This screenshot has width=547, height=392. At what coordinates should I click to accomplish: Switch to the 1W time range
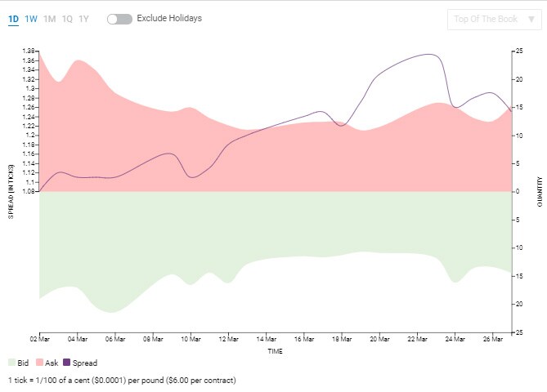[x=31, y=18]
